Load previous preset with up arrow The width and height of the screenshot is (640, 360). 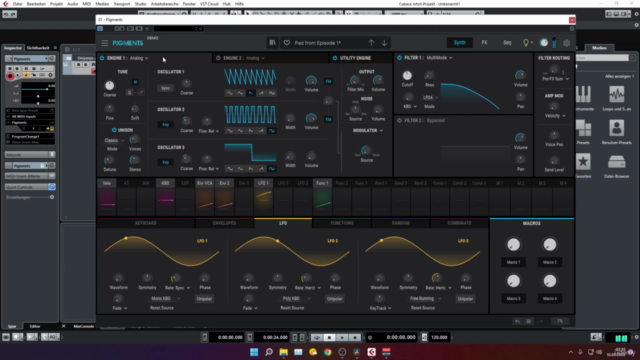(371, 42)
